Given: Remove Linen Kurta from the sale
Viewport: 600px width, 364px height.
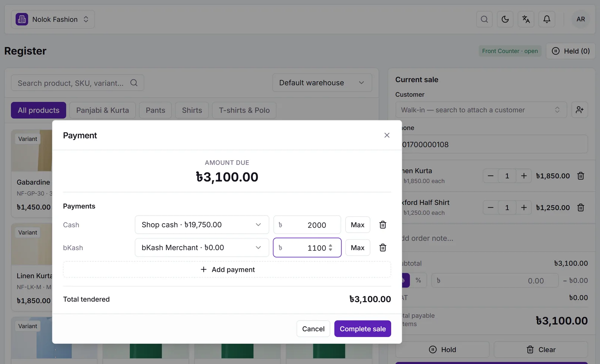Looking at the screenshot, I should tap(580, 176).
